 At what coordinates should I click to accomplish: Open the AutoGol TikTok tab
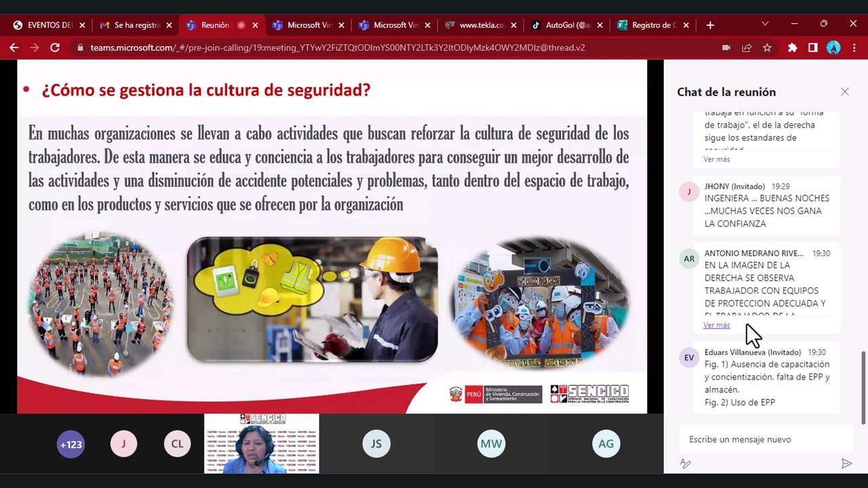tap(566, 25)
